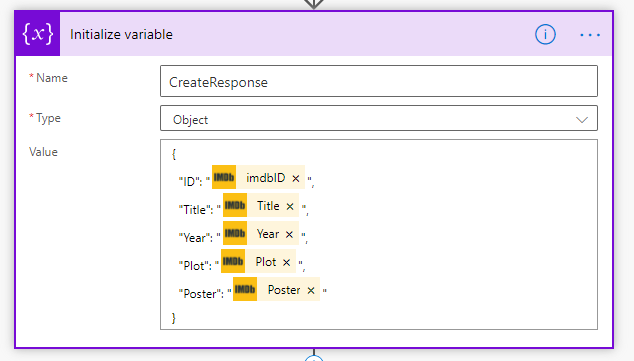This screenshot has height=361, width=634.
Task: Click the "Plot": key text in Value
Action: point(195,266)
